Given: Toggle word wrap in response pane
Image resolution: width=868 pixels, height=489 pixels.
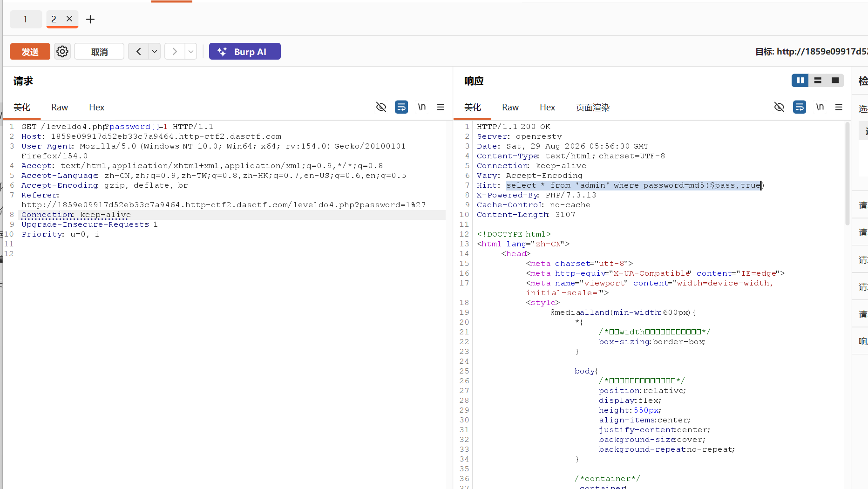Looking at the screenshot, I should coord(800,107).
